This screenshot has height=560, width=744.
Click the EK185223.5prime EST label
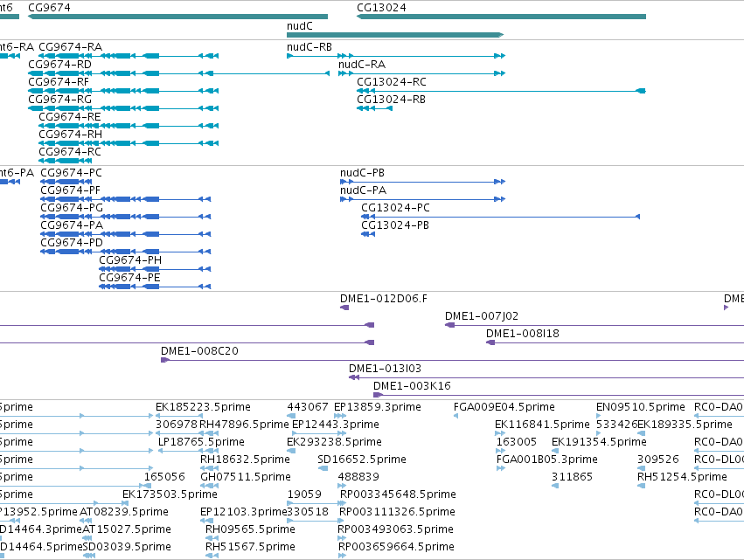click(x=203, y=407)
